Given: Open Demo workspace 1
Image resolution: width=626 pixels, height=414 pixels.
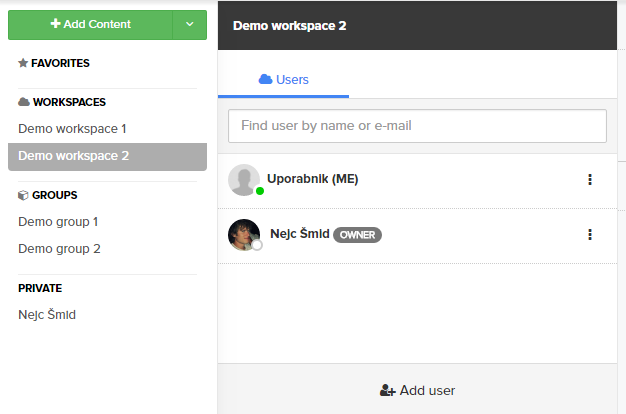Looking at the screenshot, I should coord(72,129).
